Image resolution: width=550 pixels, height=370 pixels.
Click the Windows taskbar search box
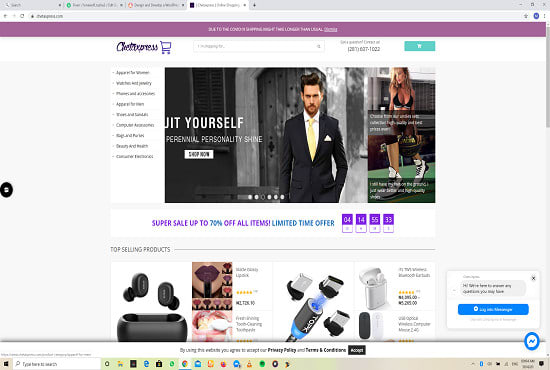(57, 364)
